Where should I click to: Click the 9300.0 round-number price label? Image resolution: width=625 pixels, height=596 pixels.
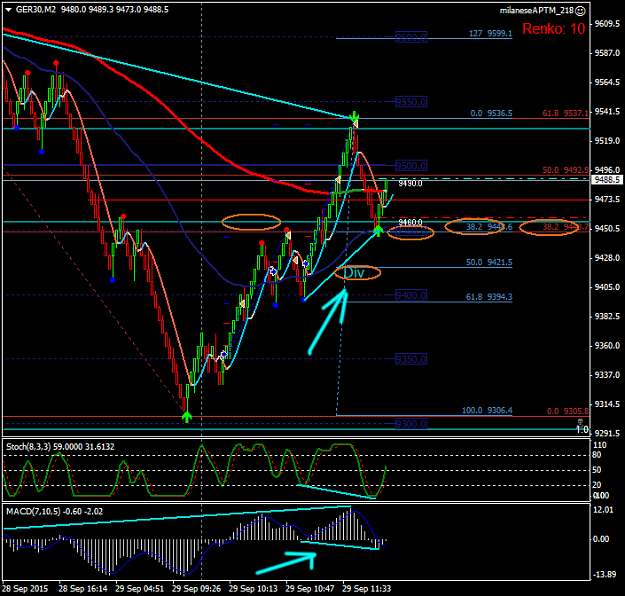click(411, 423)
